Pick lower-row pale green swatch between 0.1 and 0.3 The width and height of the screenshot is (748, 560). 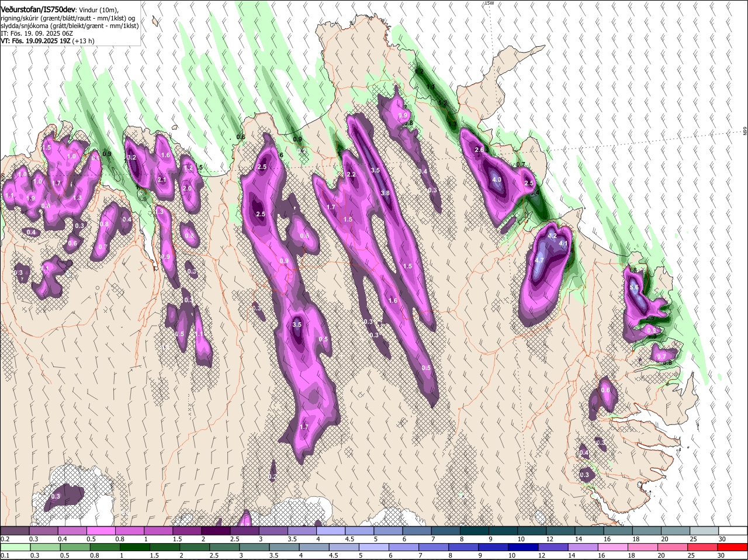[15, 547]
